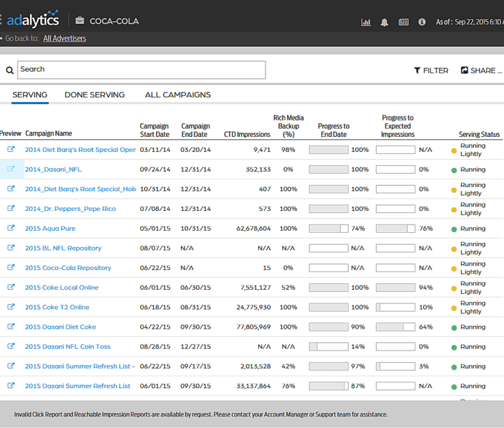Click Aqua Pure 76% expected impressions bar
The height and width of the screenshot is (428, 504).
(395, 228)
